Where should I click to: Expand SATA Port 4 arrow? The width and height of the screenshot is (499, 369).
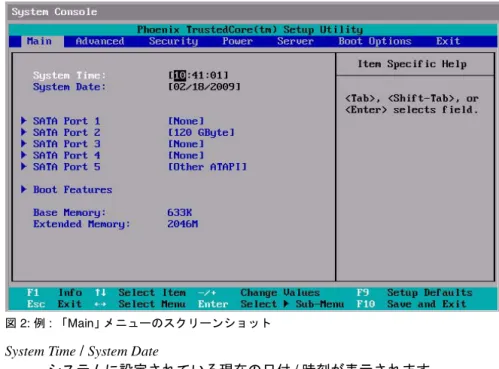click(x=24, y=155)
